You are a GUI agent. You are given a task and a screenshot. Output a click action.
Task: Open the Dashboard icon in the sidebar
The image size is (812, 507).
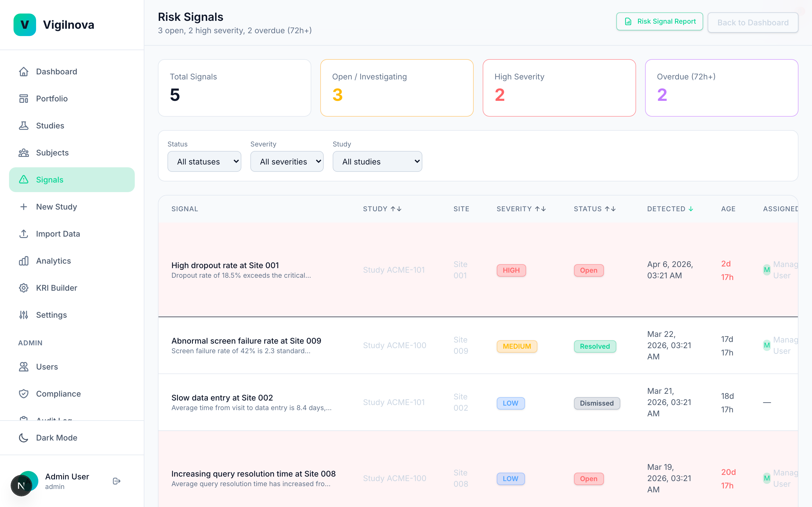(x=24, y=72)
